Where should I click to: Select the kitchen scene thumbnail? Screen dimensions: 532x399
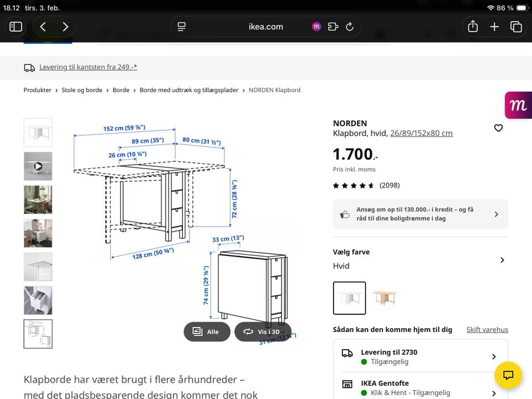38,233
